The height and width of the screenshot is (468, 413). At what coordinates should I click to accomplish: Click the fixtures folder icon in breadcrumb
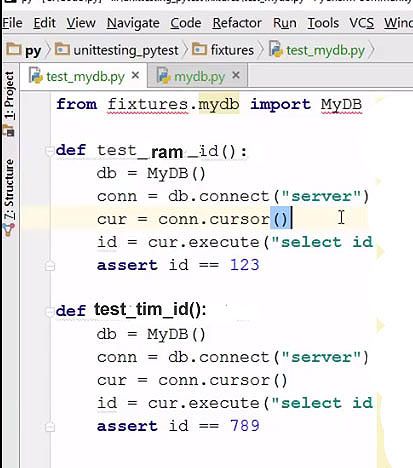(200, 49)
